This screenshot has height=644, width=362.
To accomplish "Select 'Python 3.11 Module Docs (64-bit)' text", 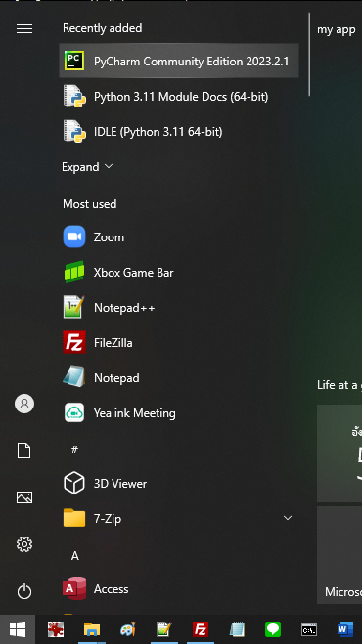I will click(x=181, y=97).
